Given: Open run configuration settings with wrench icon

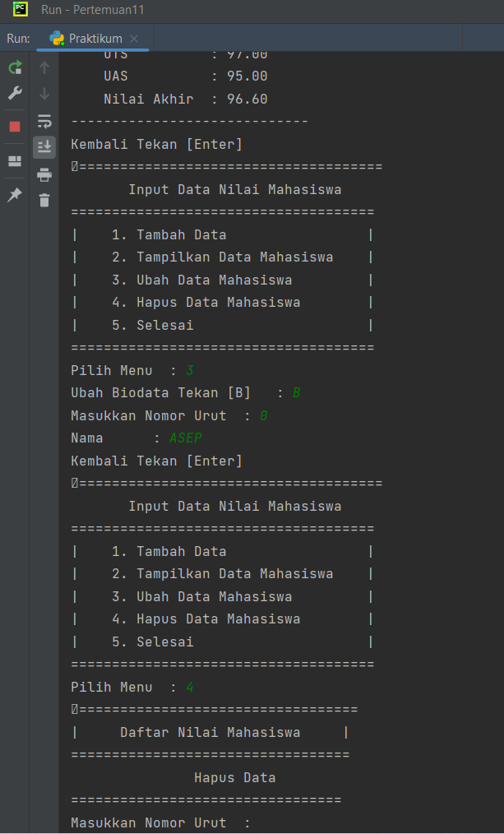Looking at the screenshot, I should pyautogui.click(x=13, y=93).
